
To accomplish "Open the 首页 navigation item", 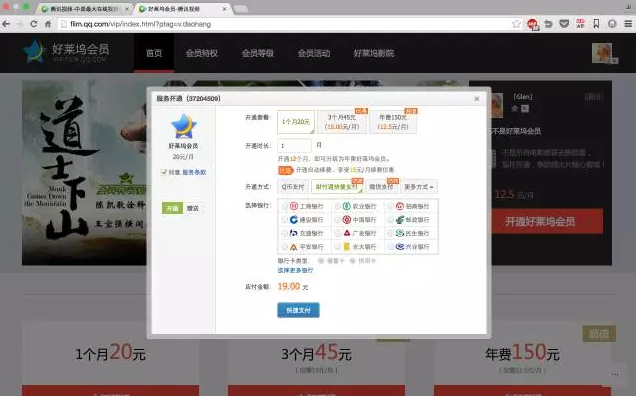I will point(154,53).
